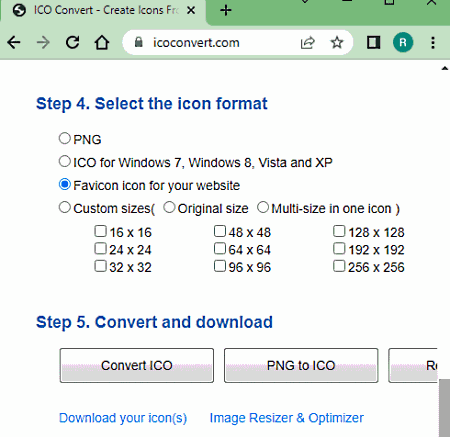The height and width of the screenshot is (437, 450).
Task: Bookmark this page with the star icon
Action: 337,43
